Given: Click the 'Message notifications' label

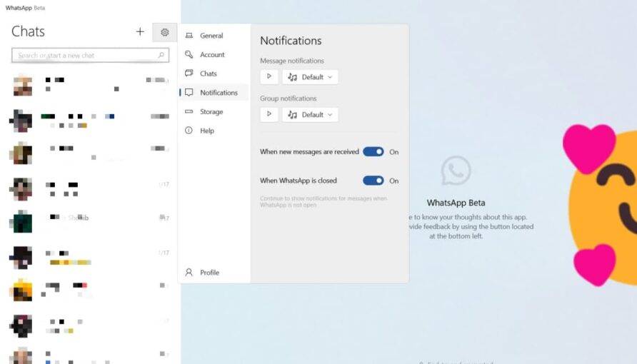Looking at the screenshot, I should tap(291, 61).
